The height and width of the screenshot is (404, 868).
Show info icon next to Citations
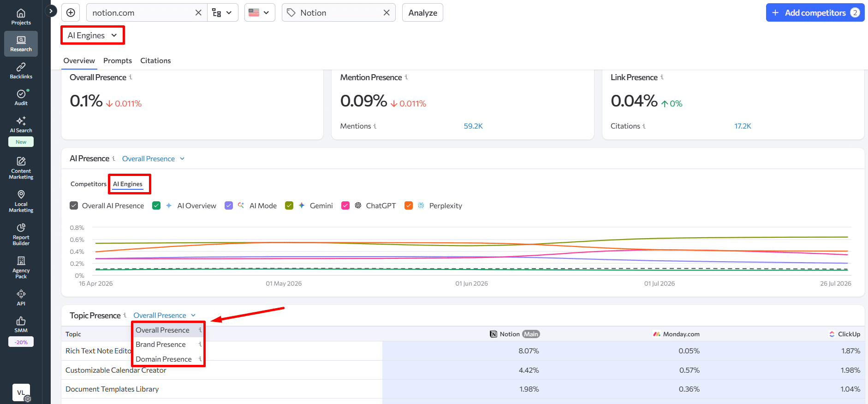pyautogui.click(x=644, y=126)
